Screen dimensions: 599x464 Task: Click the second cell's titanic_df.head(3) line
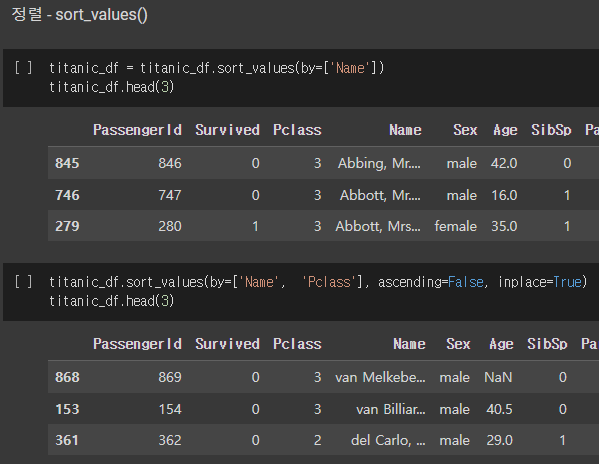tap(112, 301)
